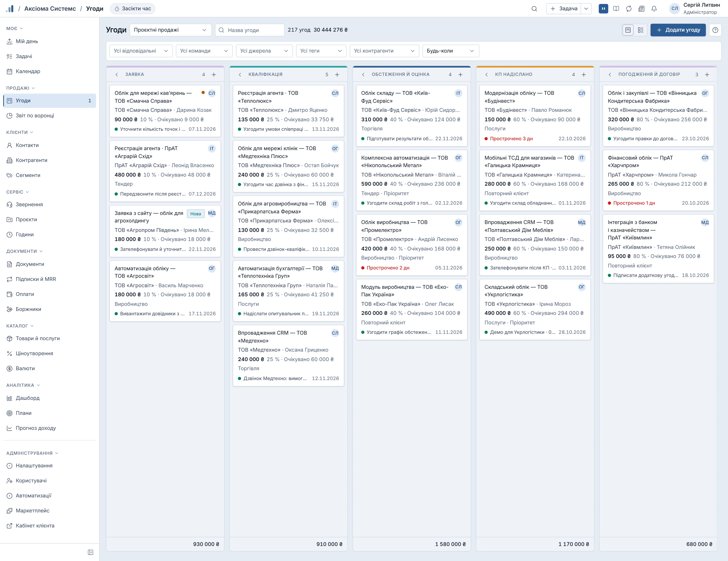Open Аксіома Системс breadcrumb link
This screenshot has height=561, width=728.
click(x=50, y=9)
